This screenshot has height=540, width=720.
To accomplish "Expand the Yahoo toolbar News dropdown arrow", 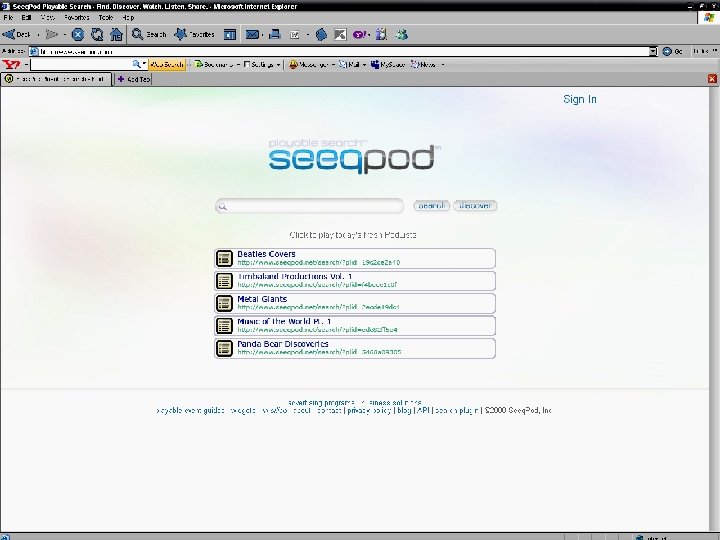I will click(443, 65).
